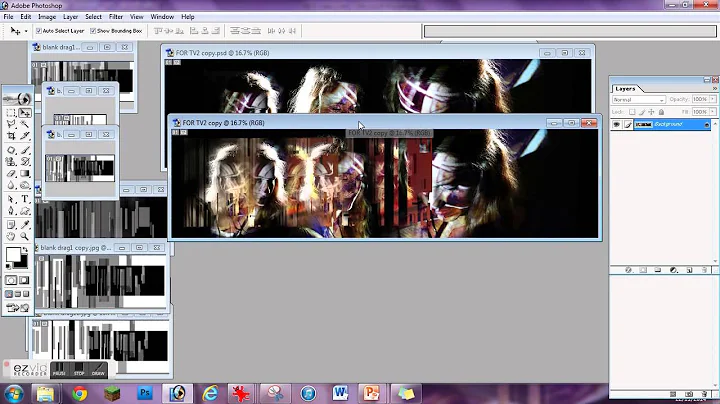Click the ezvid PAUSE button
The image size is (720, 404).
click(59, 370)
